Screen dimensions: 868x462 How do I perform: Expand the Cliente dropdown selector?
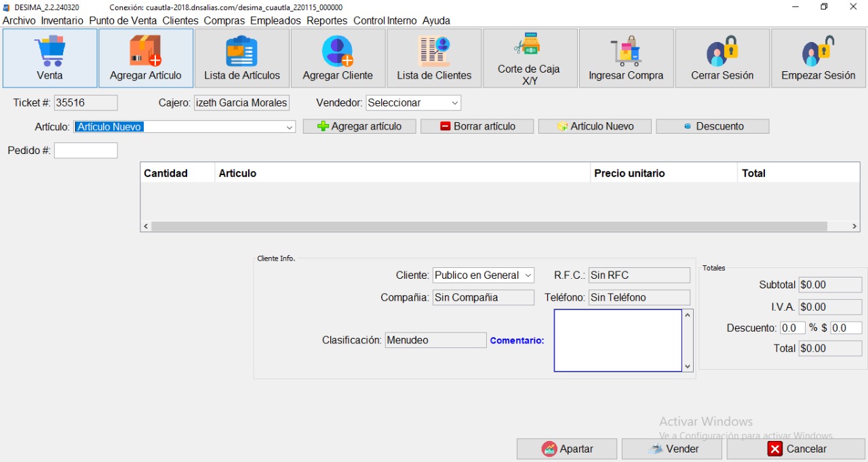pyautogui.click(x=527, y=275)
